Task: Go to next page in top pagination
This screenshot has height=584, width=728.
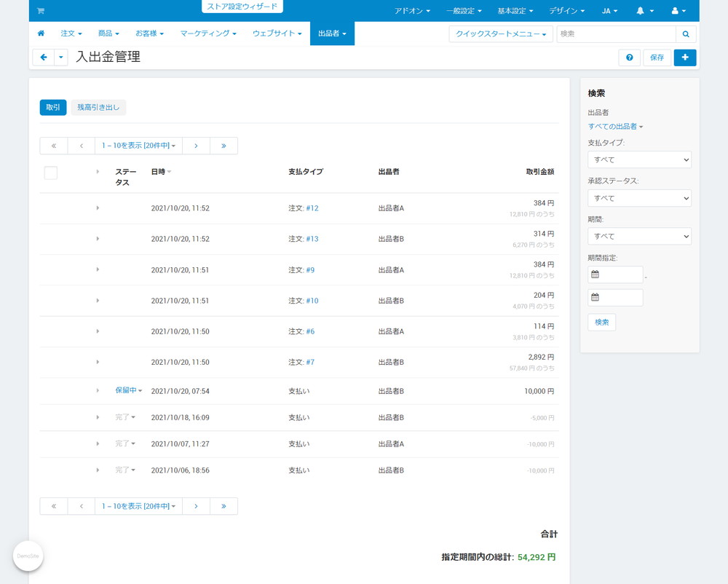Action: coord(196,146)
